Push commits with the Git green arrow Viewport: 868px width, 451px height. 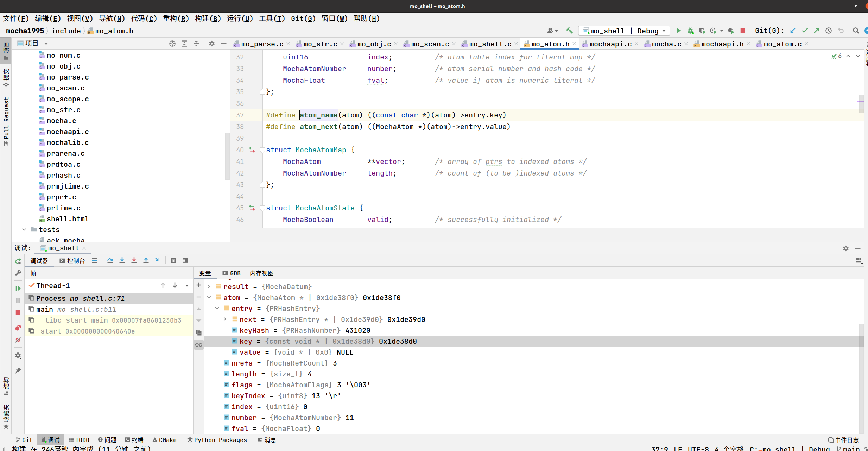coord(817,31)
